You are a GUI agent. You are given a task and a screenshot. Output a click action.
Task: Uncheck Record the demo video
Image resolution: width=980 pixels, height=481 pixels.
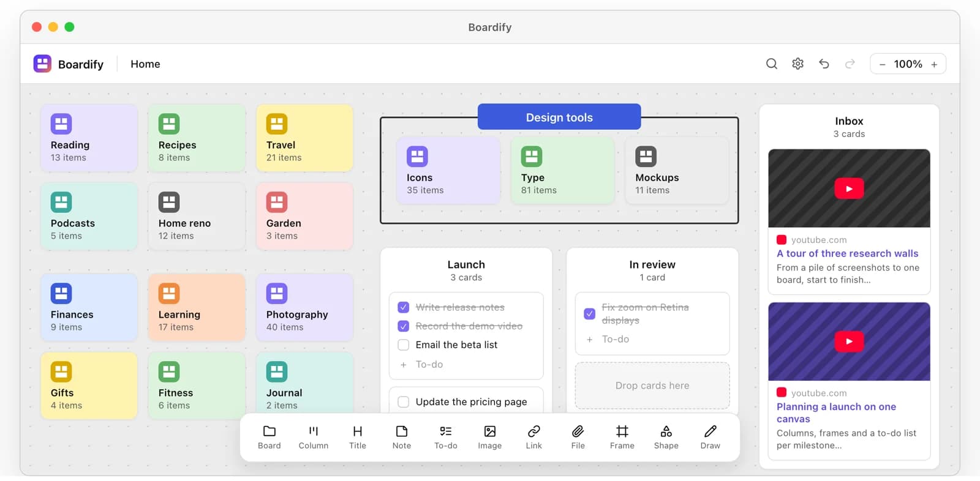[x=403, y=326]
